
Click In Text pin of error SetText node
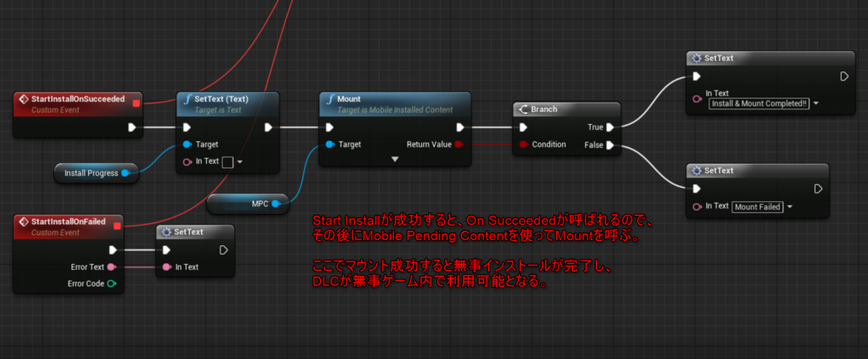pos(167,267)
